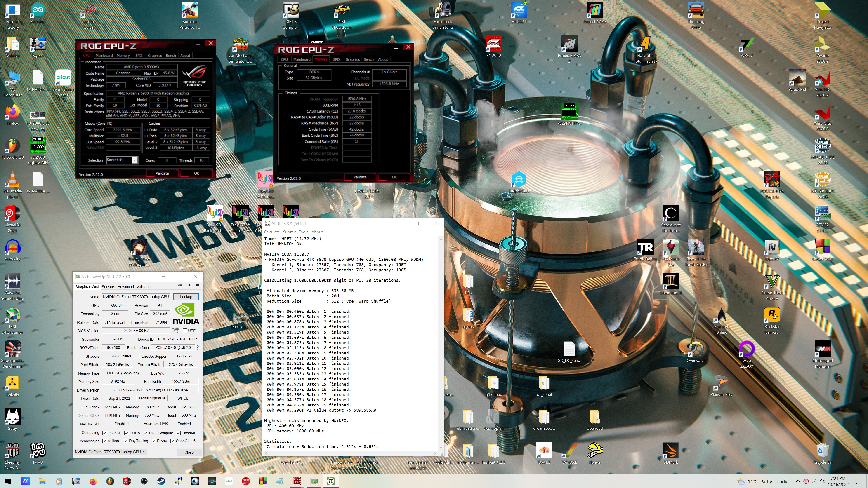The image size is (868, 488).
Task: Open SPD tab in right CPU-Z window
Action: pos(336,59)
